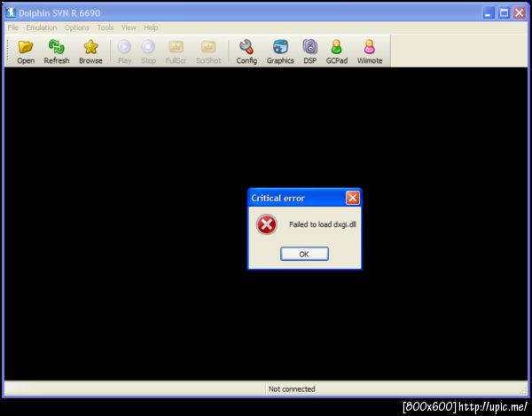The width and height of the screenshot is (532, 416).
Task: Open the DSP audio settings
Action: [x=310, y=51]
